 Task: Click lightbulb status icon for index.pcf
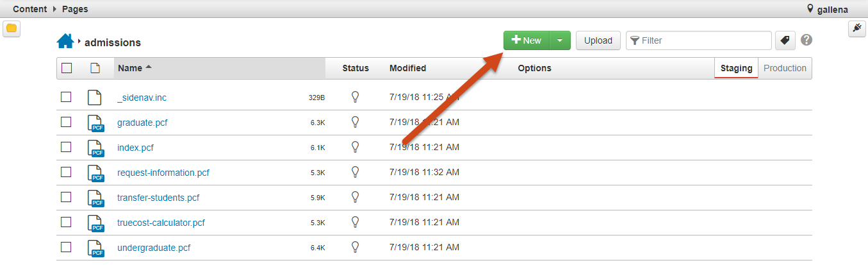pos(355,147)
